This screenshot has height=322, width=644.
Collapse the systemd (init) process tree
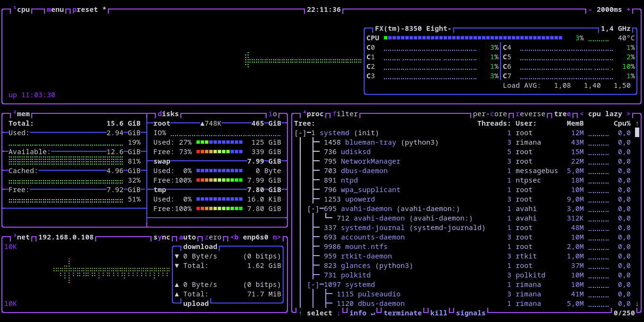[300, 133]
